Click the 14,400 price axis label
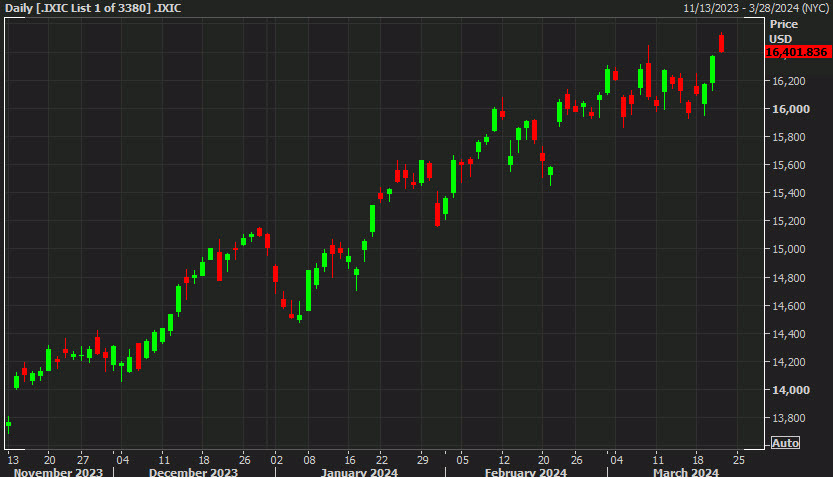Image resolution: width=833 pixels, height=477 pixels. click(x=788, y=334)
